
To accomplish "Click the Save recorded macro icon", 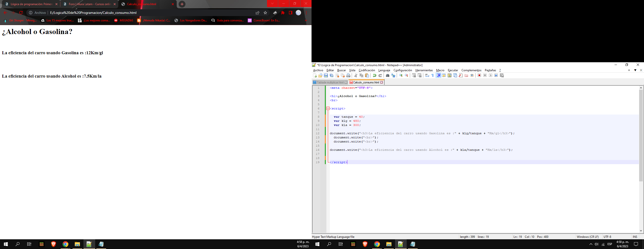I will pyautogui.click(x=502, y=75).
